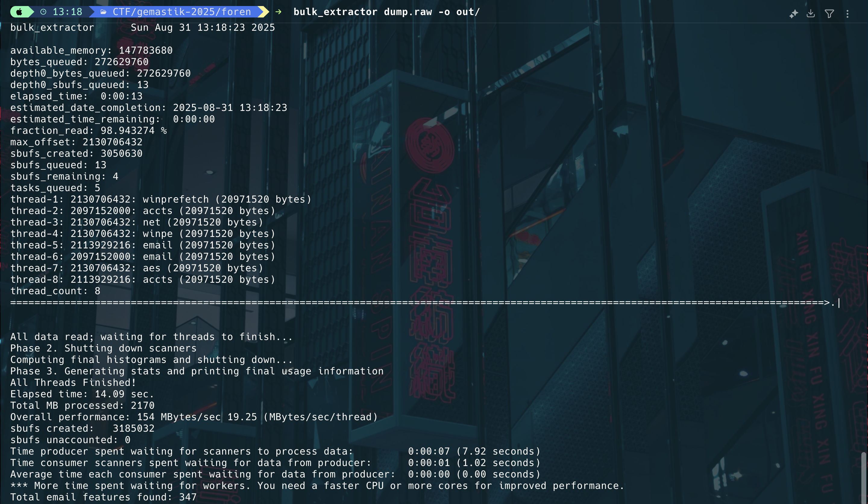This screenshot has height=504, width=868.
Task: Click the Apple logo prompt segment
Action: 19,12
